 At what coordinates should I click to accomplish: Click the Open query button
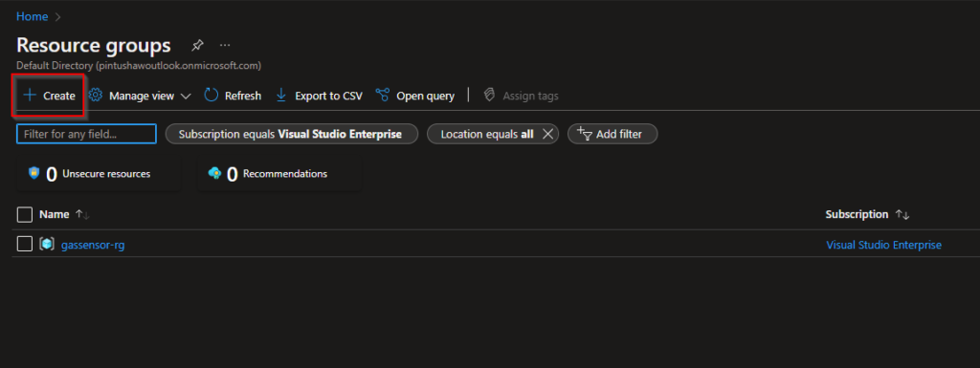pyautogui.click(x=415, y=96)
